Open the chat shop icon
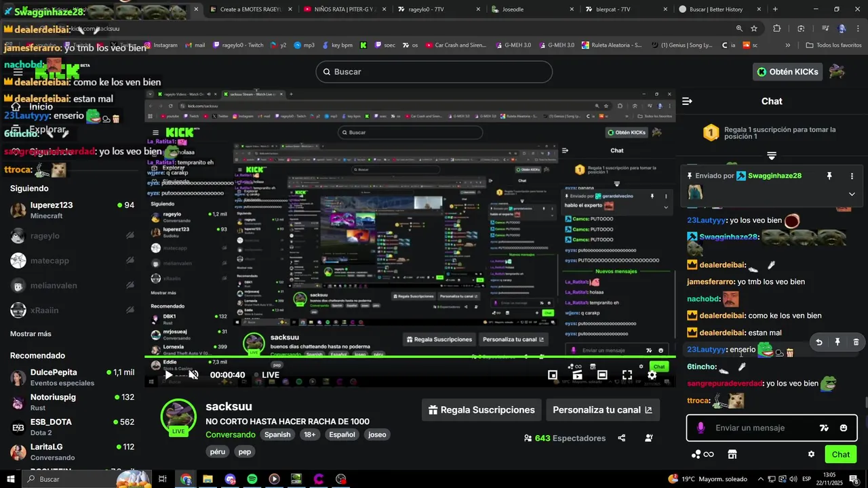Screen dimensions: 868x488 point(732,454)
